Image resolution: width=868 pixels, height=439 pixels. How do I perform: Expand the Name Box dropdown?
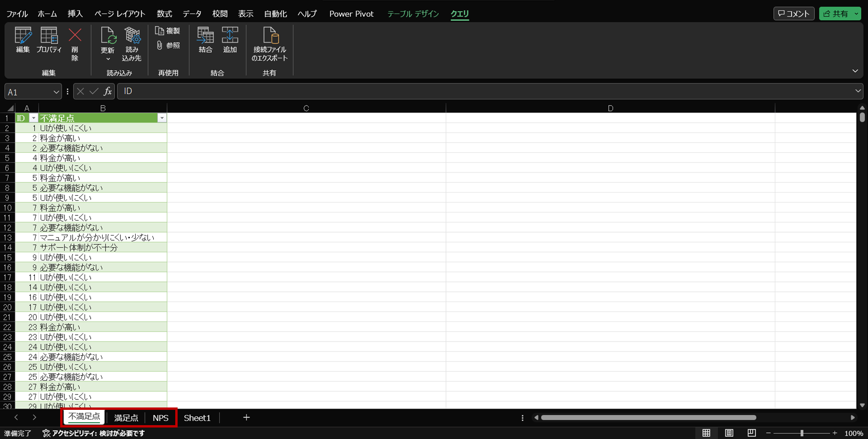[x=56, y=92]
